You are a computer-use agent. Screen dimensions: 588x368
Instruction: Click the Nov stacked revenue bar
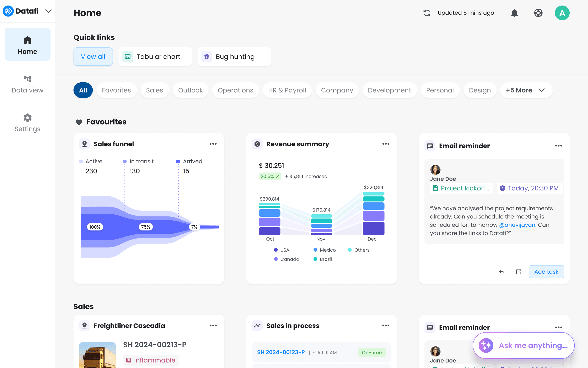[x=322, y=225]
